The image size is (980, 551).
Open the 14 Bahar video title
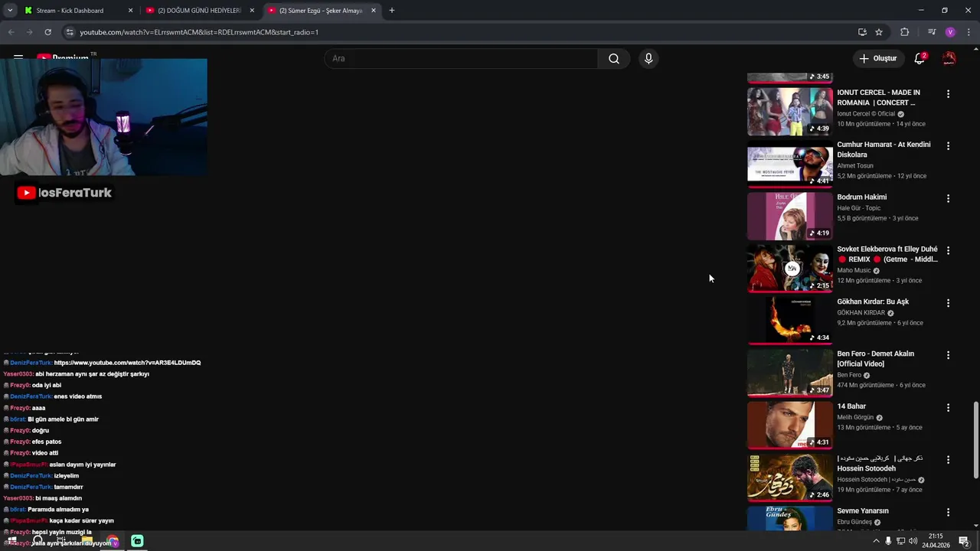(x=851, y=406)
